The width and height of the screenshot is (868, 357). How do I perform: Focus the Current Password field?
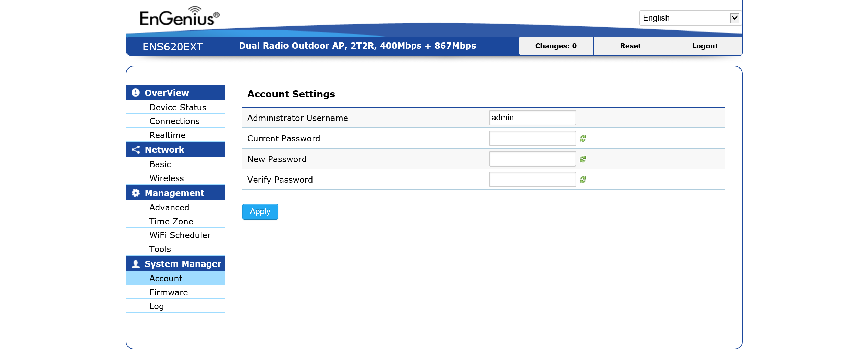click(532, 138)
